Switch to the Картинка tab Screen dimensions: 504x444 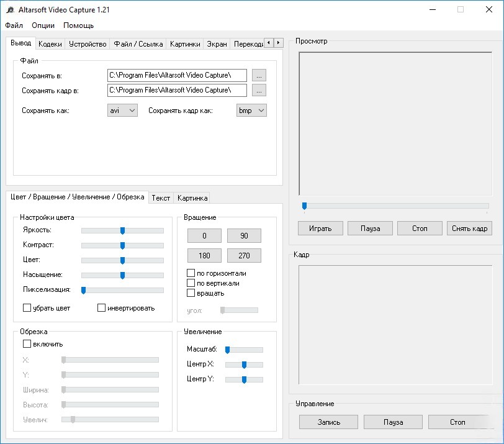tap(192, 197)
